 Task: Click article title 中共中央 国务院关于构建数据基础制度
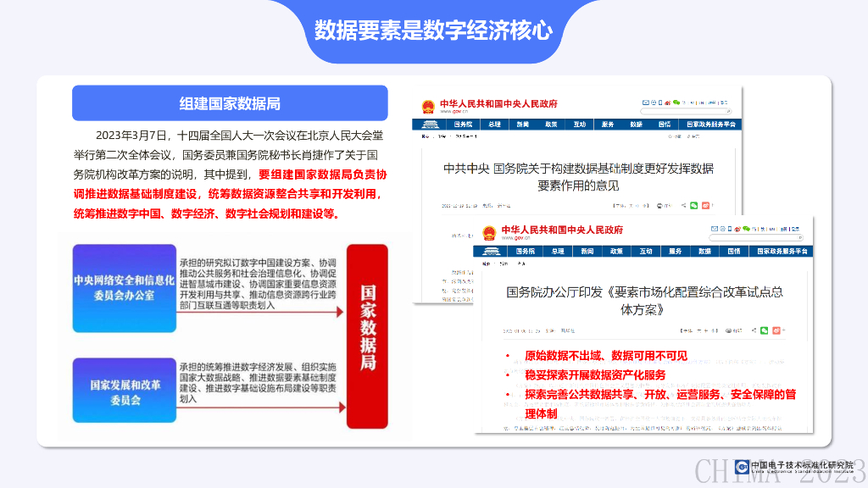(578, 176)
